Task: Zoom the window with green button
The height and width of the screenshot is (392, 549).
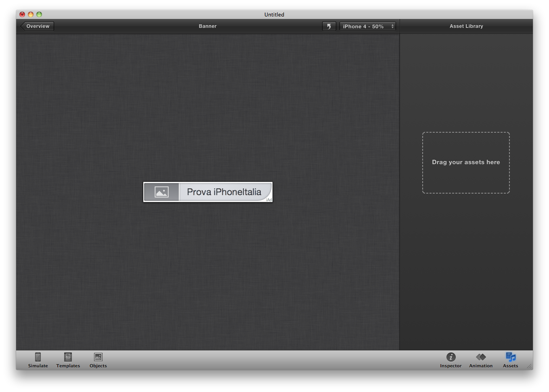Action: coord(39,15)
